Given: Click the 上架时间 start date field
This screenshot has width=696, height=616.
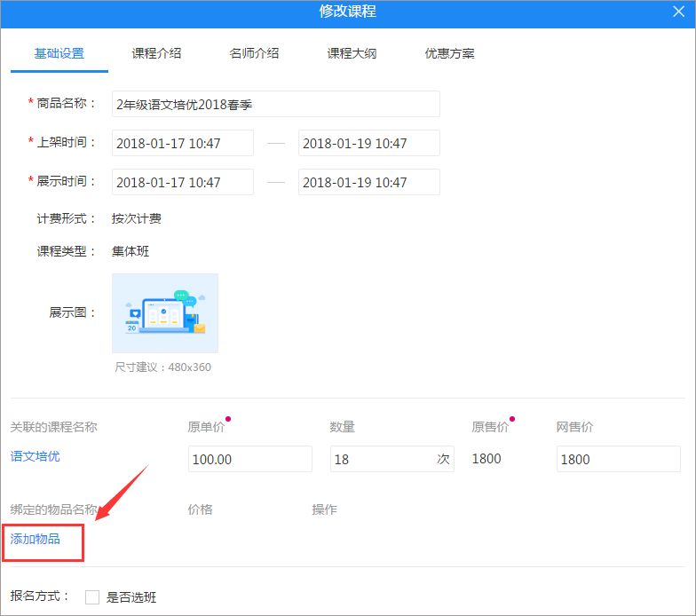Looking at the screenshot, I should pos(182,143).
